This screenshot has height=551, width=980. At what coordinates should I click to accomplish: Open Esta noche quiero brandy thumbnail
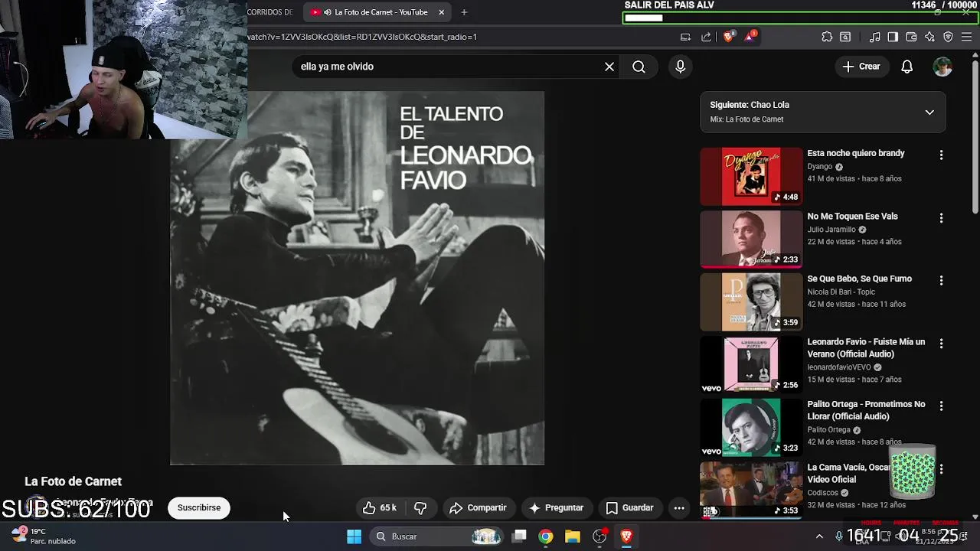[751, 176]
